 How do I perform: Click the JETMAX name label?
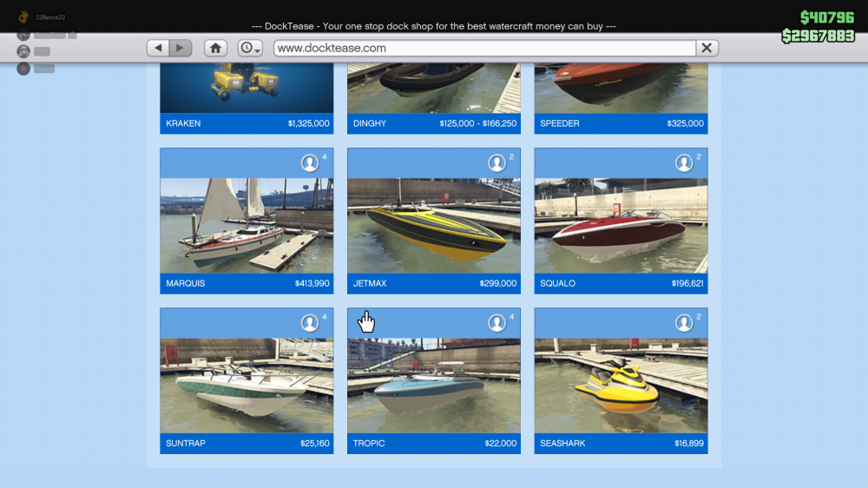[370, 284]
